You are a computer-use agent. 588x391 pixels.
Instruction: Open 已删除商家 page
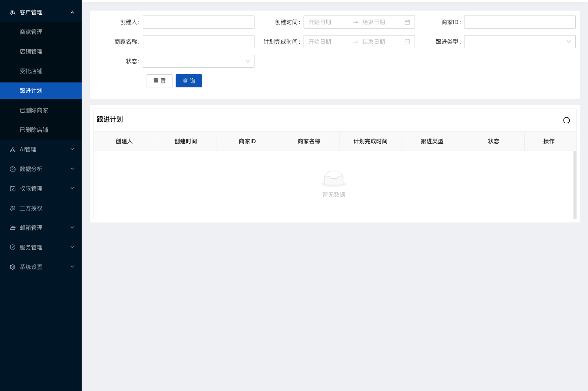tap(41, 110)
